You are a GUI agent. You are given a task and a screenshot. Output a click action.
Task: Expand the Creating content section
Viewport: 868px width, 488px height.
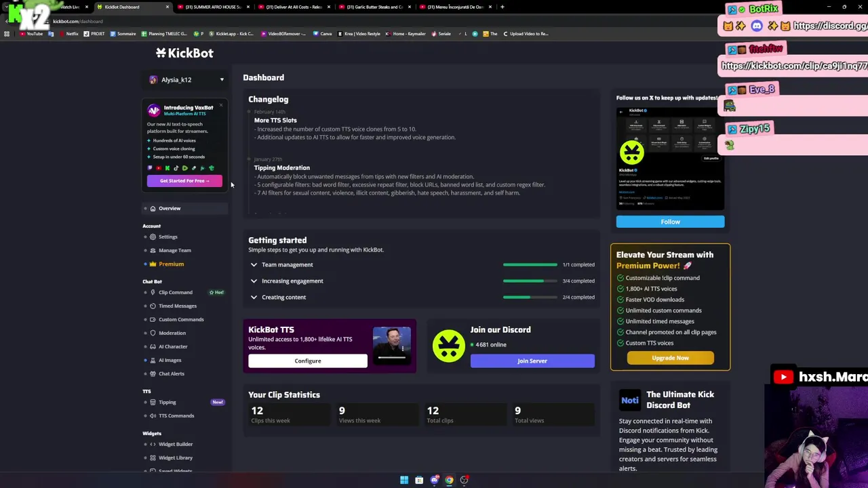pos(254,298)
